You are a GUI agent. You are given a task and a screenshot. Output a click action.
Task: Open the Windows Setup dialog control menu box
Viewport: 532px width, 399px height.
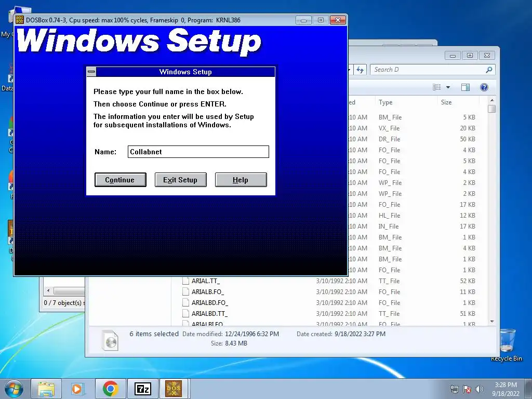(x=91, y=72)
